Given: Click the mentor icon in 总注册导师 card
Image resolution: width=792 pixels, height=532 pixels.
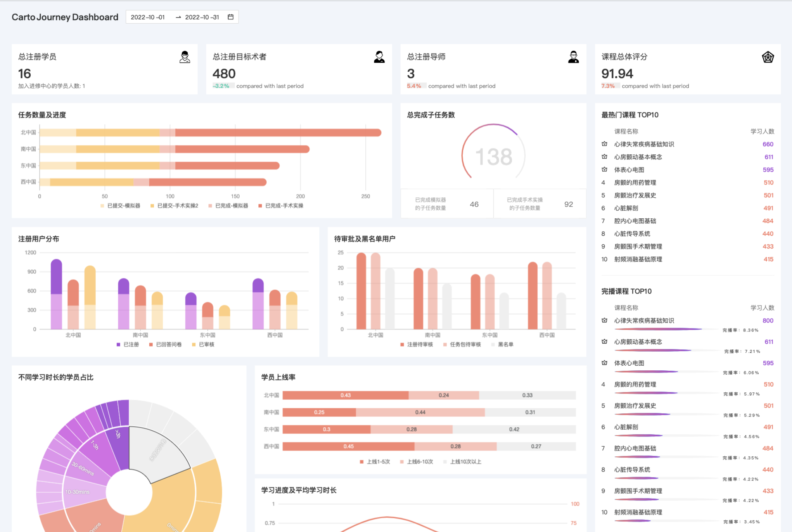Looking at the screenshot, I should [x=574, y=57].
